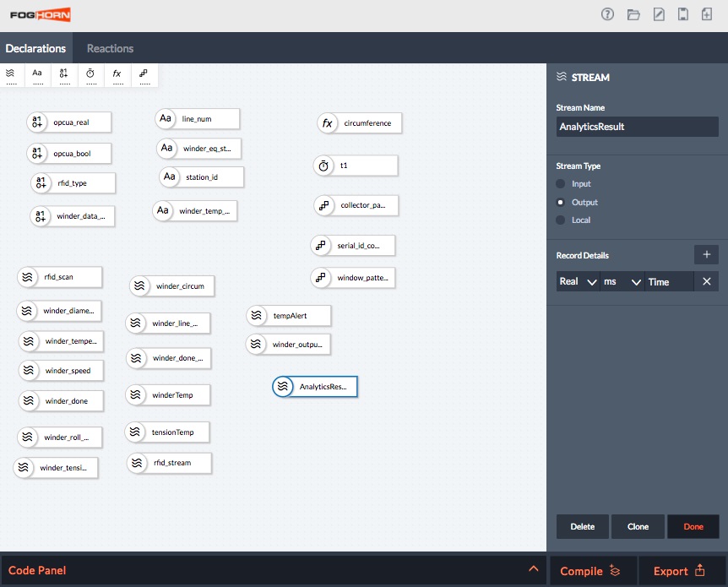
Task: Select the stream tool in the declarations toolbar
Action: pos(10,74)
